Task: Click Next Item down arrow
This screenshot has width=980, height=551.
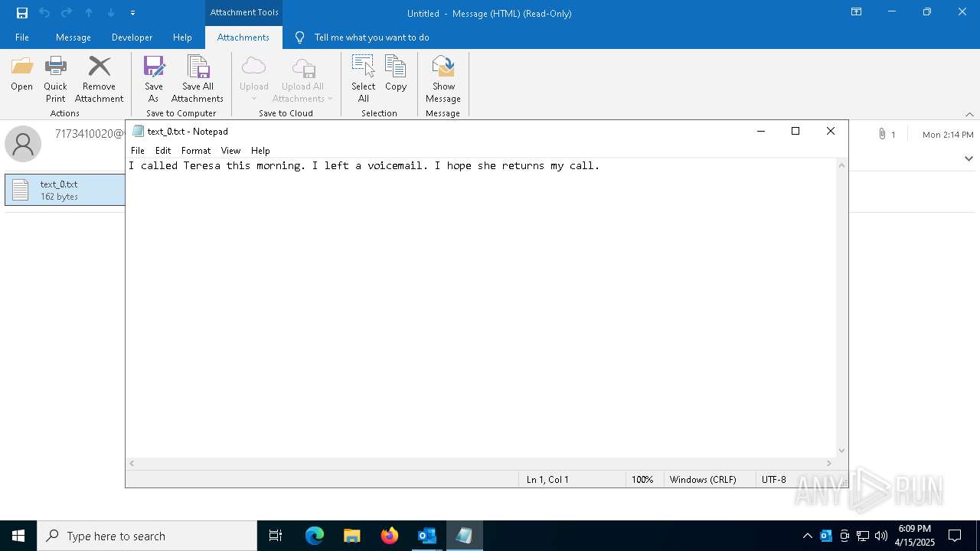Action: (x=111, y=13)
